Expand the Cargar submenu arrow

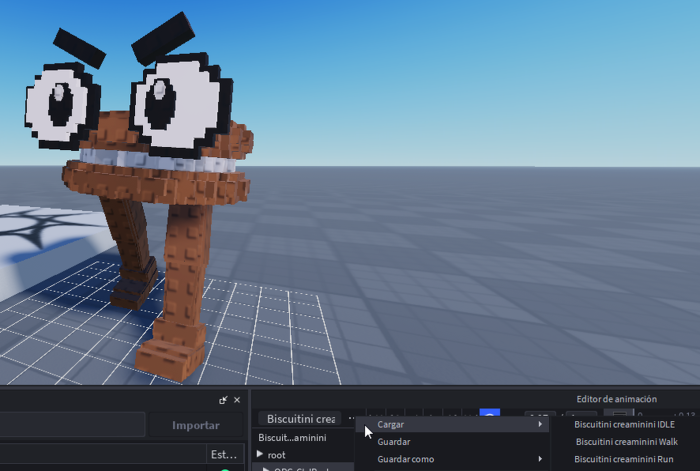540,424
